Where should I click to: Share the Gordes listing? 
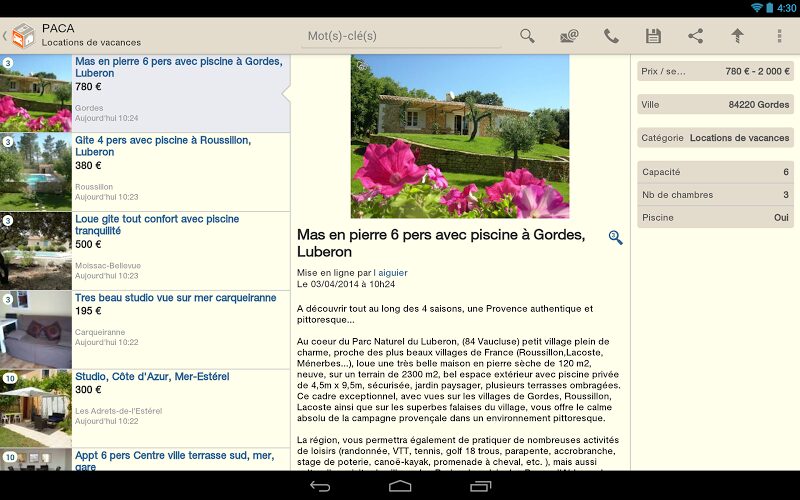coord(695,36)
